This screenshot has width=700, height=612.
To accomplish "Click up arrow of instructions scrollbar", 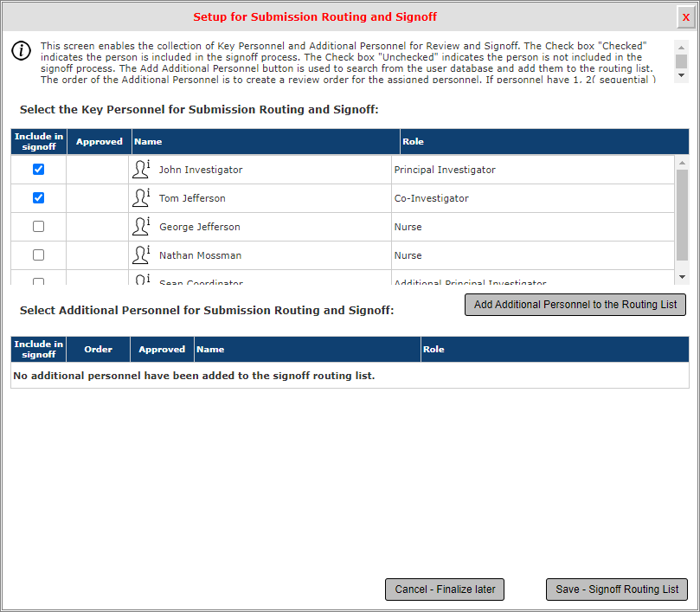I will click(x=681, y=48).
